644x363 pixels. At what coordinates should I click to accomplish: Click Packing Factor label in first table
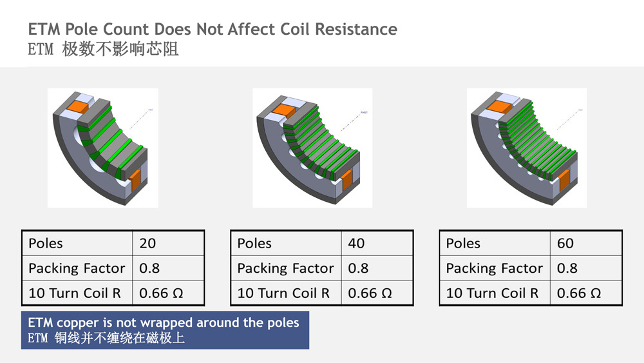pyautogui.click(x=77, y=268)
